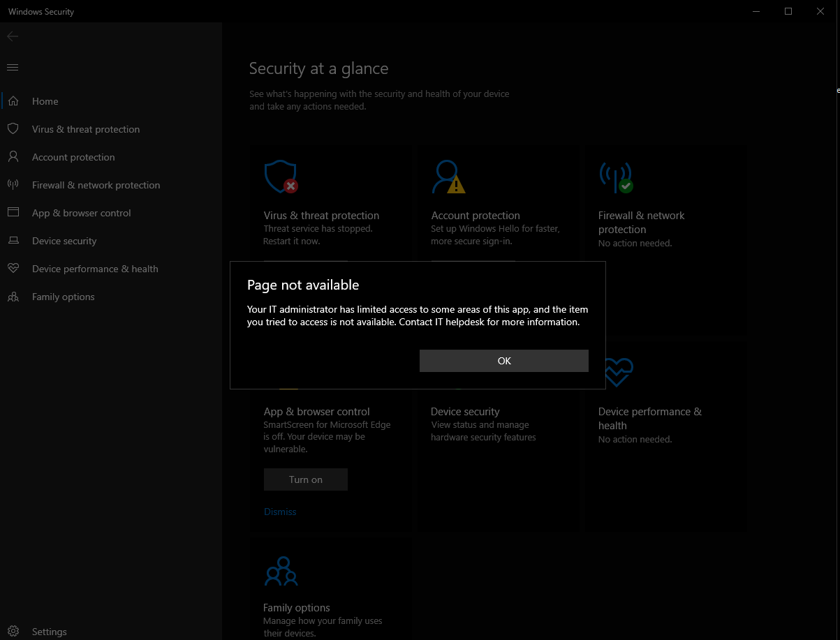
Task: Open the hamburger navigation menu icon
Action: click(x=13, y=67)
